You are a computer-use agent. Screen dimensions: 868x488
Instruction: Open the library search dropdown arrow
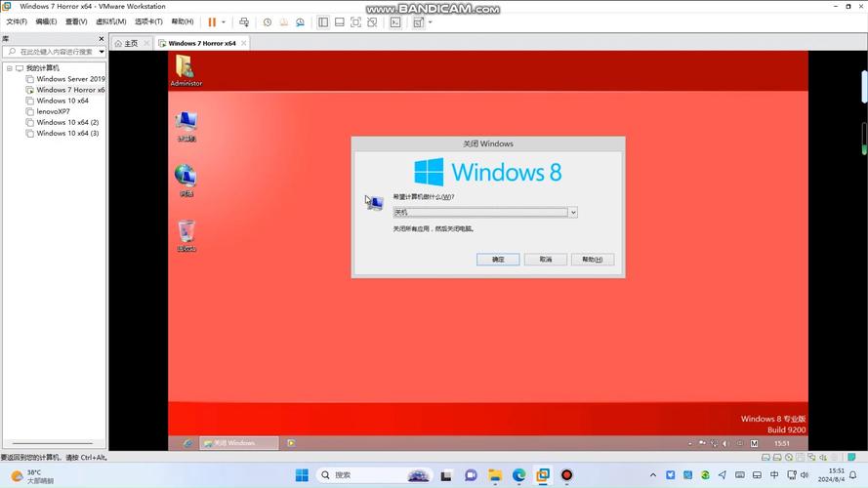coord(102,52)
